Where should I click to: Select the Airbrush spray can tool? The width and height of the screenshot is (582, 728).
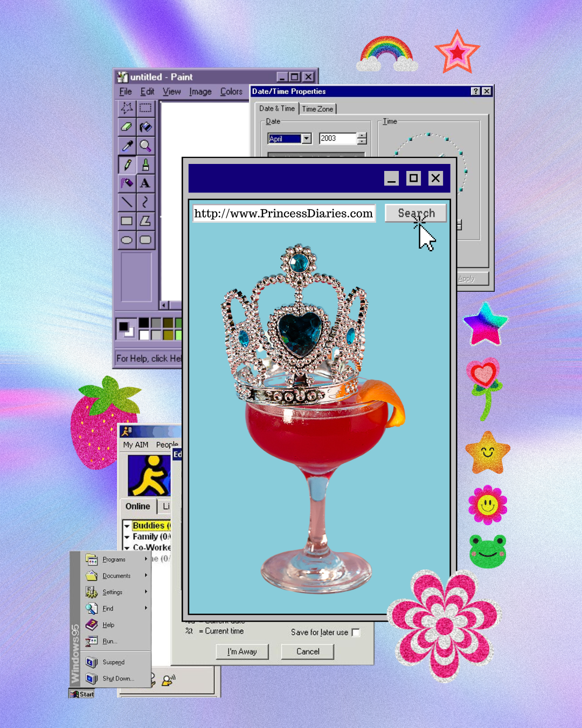click(x=127, y=183)
